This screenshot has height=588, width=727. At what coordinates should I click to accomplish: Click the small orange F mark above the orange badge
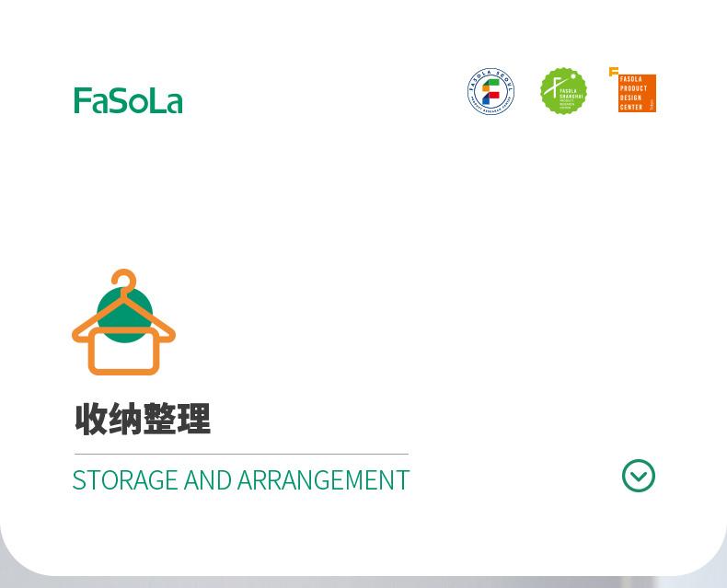(614, 72)
